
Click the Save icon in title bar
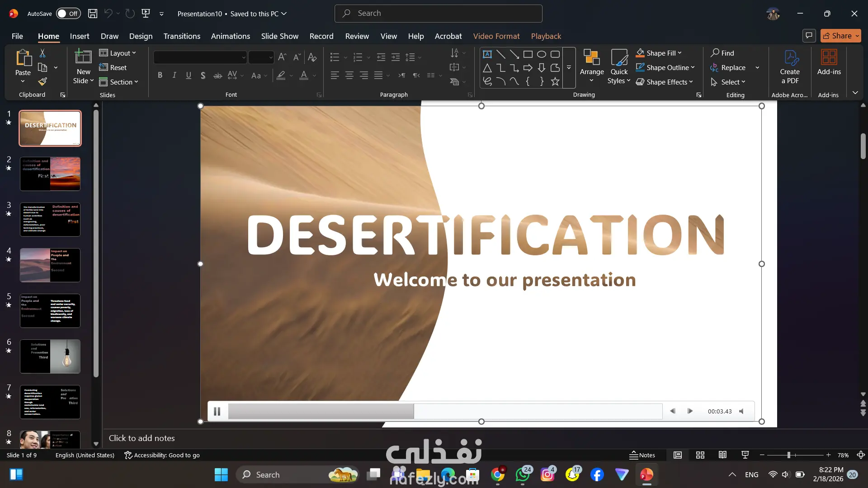[x=92, y=14]
